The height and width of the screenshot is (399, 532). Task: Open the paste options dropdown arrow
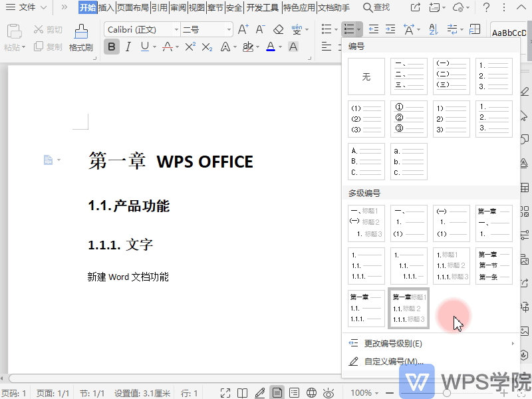23,47
